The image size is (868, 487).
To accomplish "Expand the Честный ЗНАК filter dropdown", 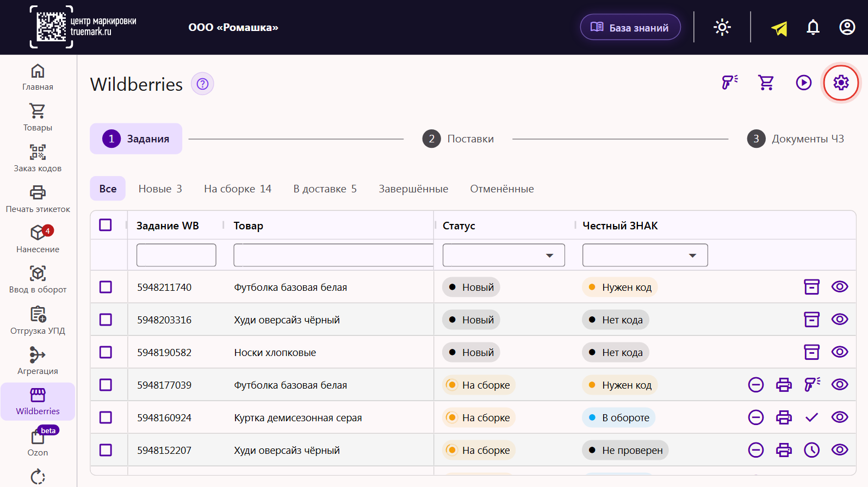I will tap(645, 255).
